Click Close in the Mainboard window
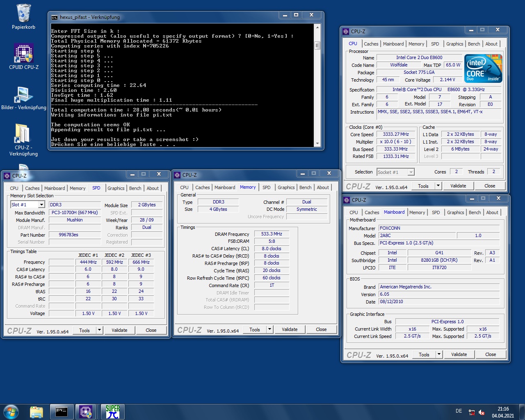Screen dimensions: 525x420 pos(491,354)
